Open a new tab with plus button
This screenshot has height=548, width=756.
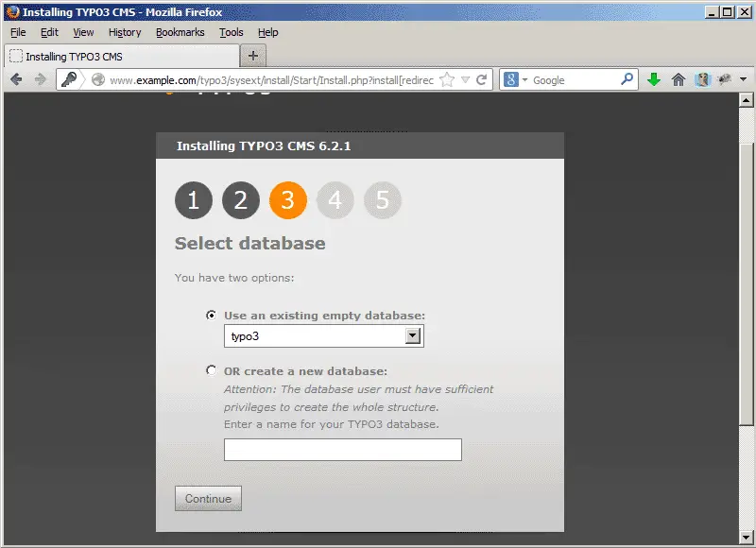click(x=253, y=56)
